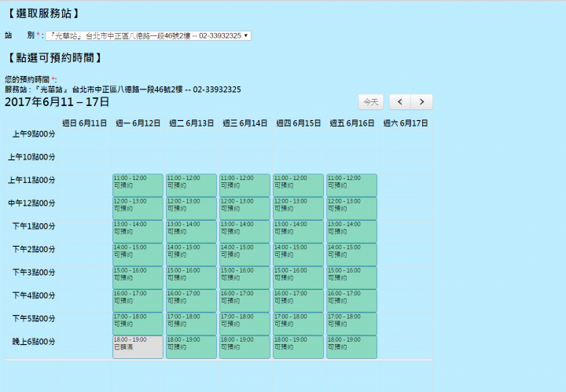566x392 pixels.
Task: Choose Friday 6月16日 18:00 - 19:00 slot
Action: point(351,347)
